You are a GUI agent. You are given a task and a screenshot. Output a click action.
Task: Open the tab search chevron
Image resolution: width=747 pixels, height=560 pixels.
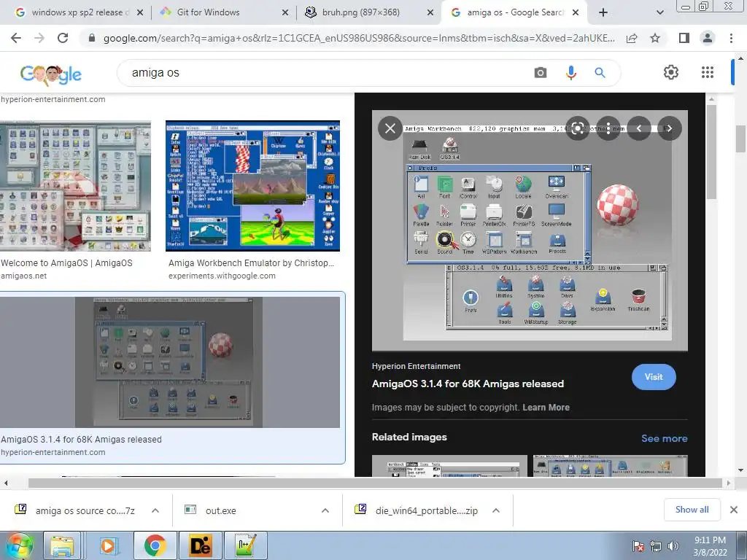pyautogui.click(x=659, y=12)
